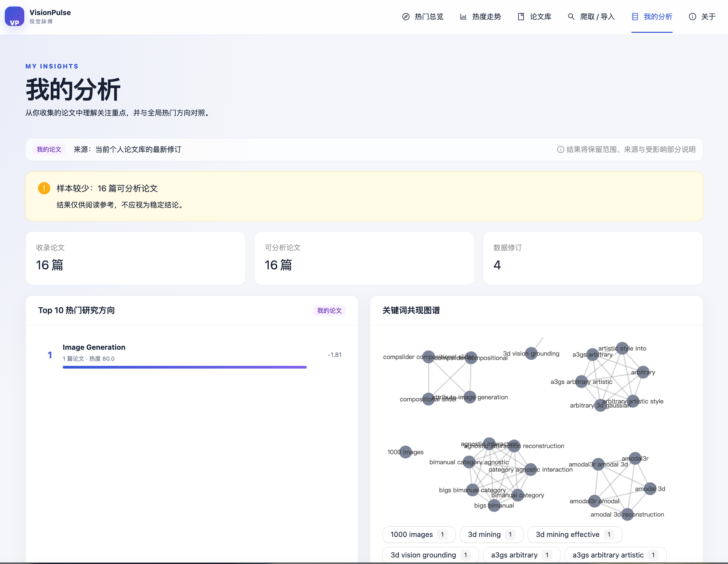Switch to the 热度走势 tab
728x564 pixels.
[480, 17]
